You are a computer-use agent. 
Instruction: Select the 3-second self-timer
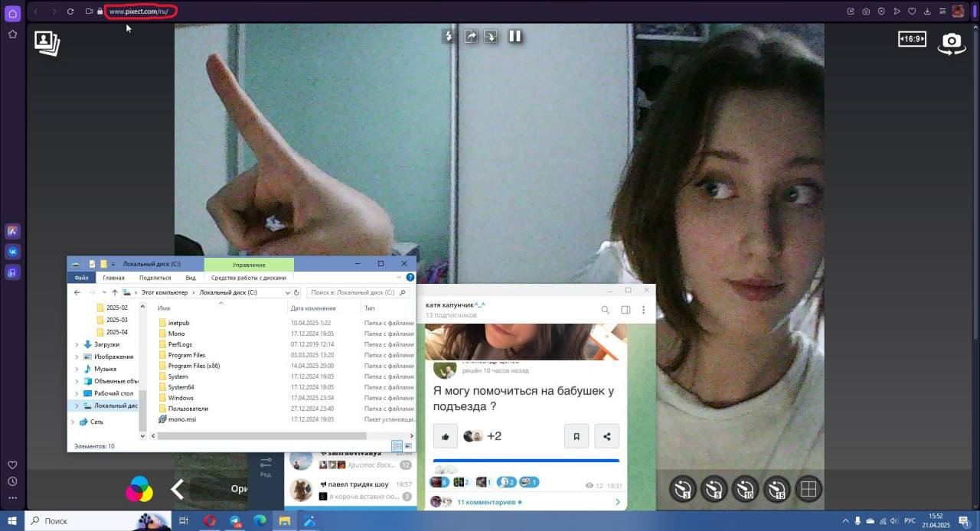(x=683, y=489)
